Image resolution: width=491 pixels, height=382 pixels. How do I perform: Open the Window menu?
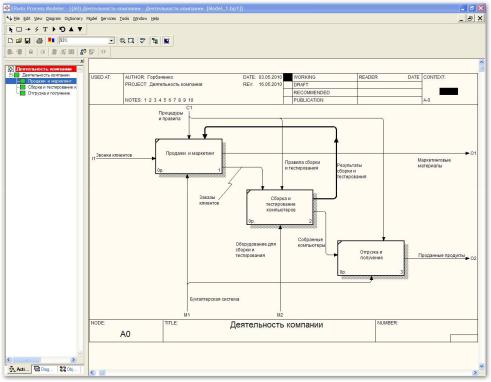tap(140, 19)
